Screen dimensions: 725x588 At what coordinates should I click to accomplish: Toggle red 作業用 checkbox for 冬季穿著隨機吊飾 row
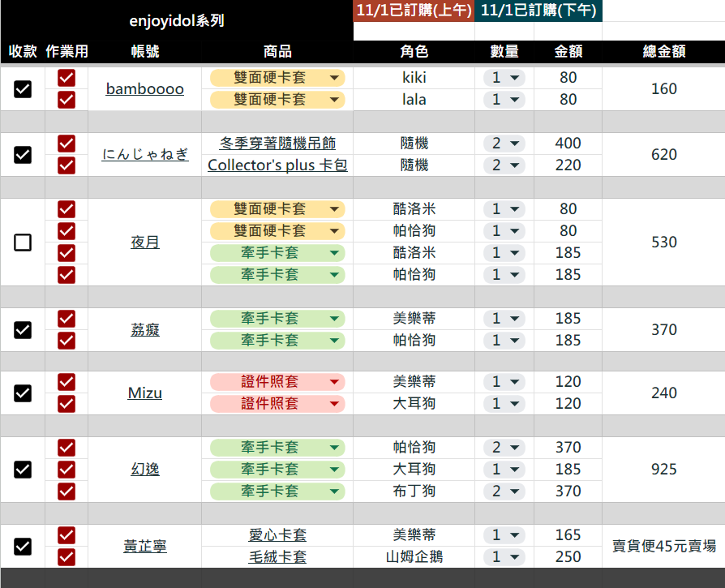tap(66, 144)
